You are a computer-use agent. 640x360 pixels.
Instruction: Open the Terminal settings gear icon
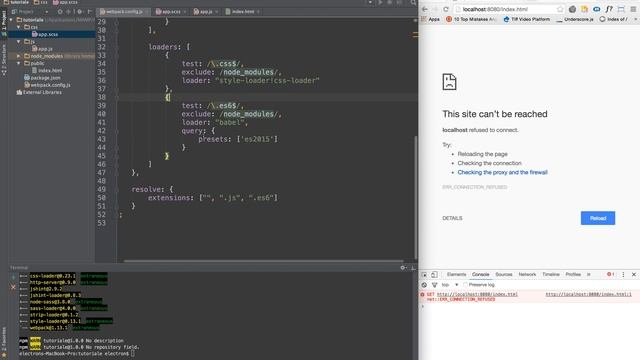[403, 268]
